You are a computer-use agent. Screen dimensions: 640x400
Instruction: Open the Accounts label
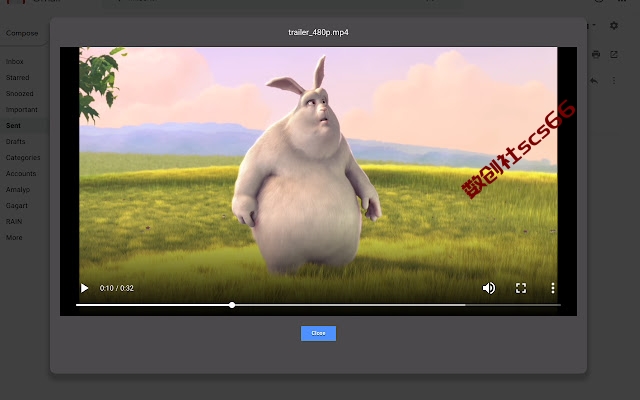[x=21, y=173]
